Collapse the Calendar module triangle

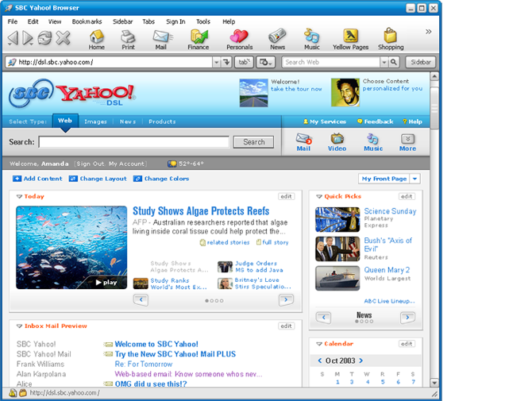pos(319,344)
